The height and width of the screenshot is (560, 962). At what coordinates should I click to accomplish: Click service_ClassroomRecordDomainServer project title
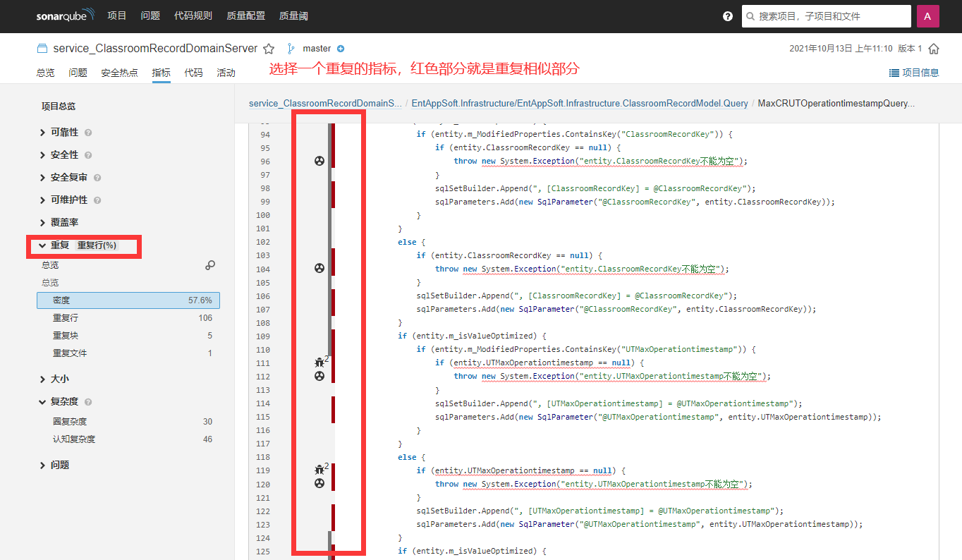[x=155, y=49]
